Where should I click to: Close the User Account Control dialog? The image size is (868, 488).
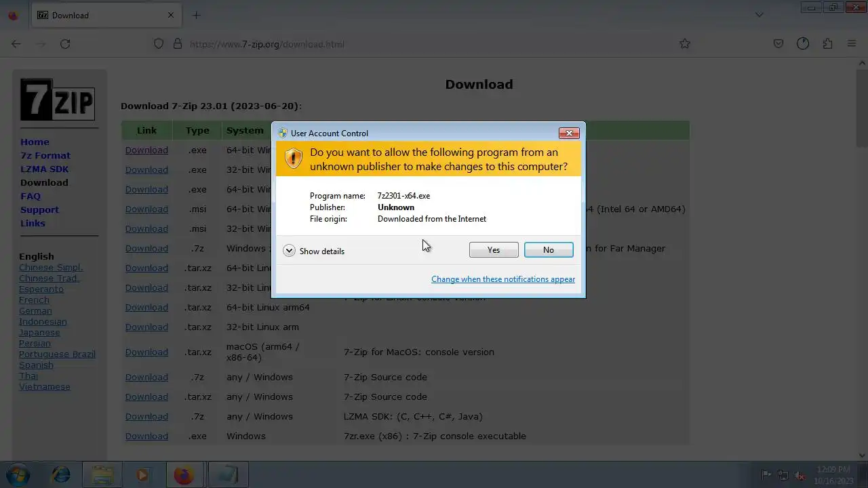(568, 133)
